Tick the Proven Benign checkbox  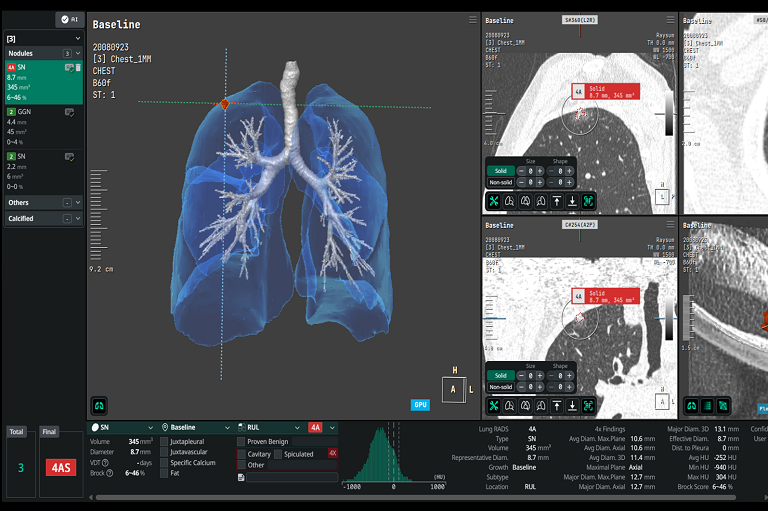[241, 441]
